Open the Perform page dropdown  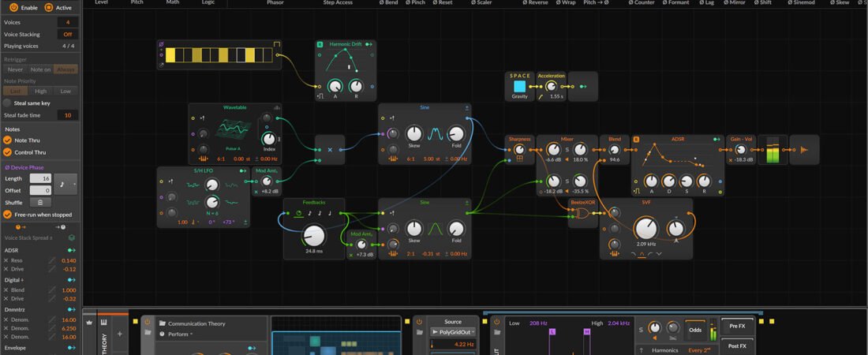180,334
